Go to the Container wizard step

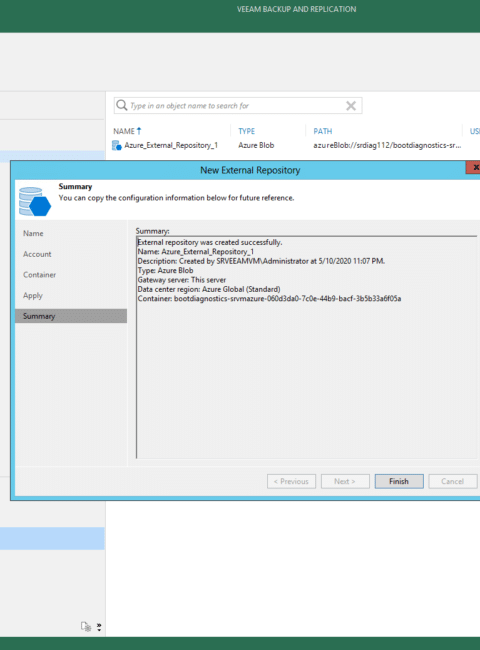coord(39,275)
